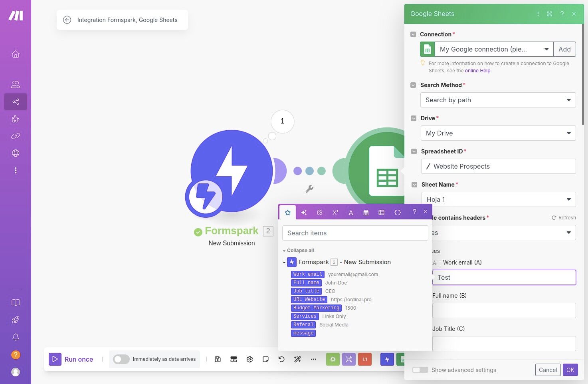
Task: Switch to the date functions calendar tab
Action: click(366, 213)
